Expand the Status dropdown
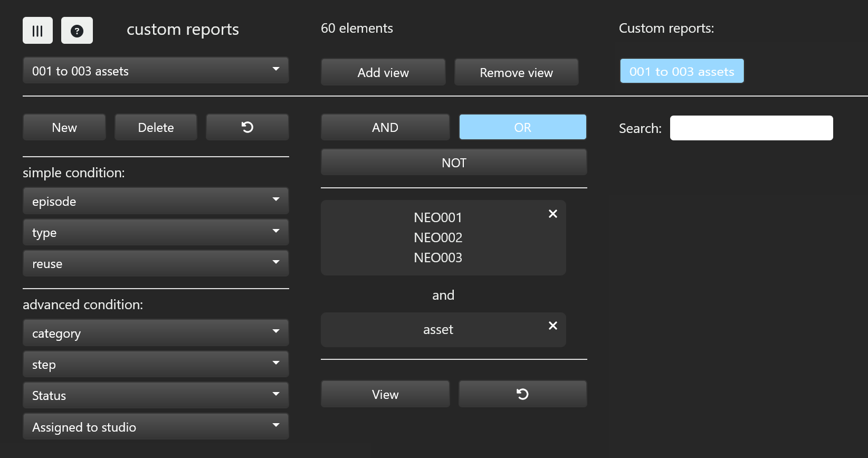The width and height of the screenshot is (868, 458). tap(156, 395)
